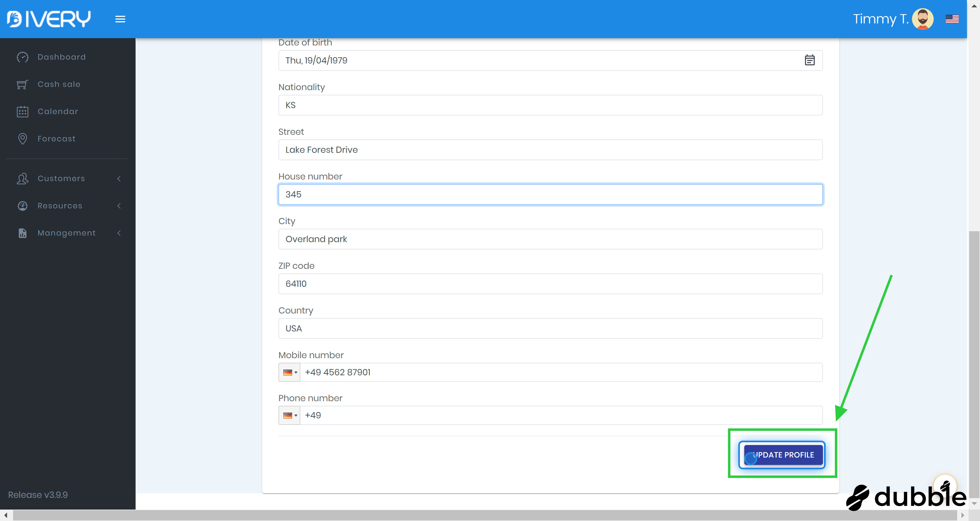Click the Nationality field containing KS
980x521 pixels.
pos(550,105)
